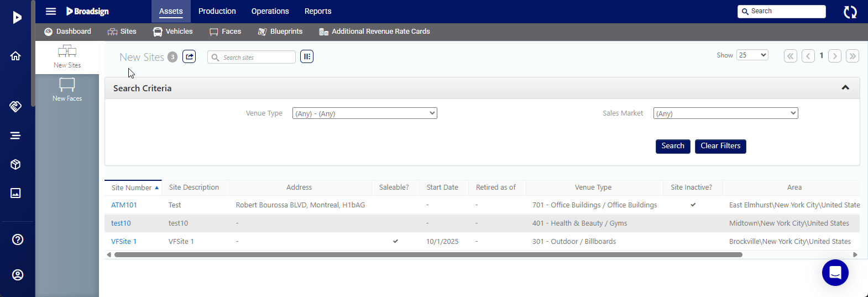Open the hamburger menu icon
The width and height of the screenshot is (868, 297).
(x=51, y=12)
